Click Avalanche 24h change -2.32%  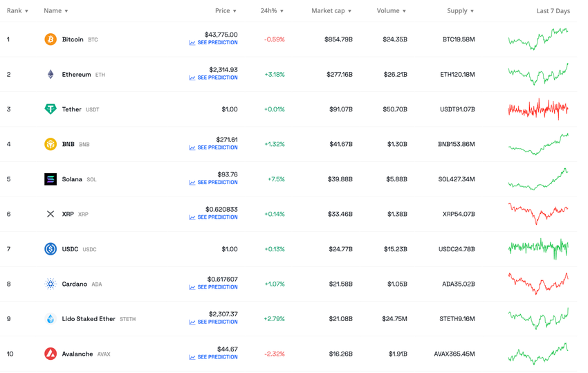(x=275, y=354)
